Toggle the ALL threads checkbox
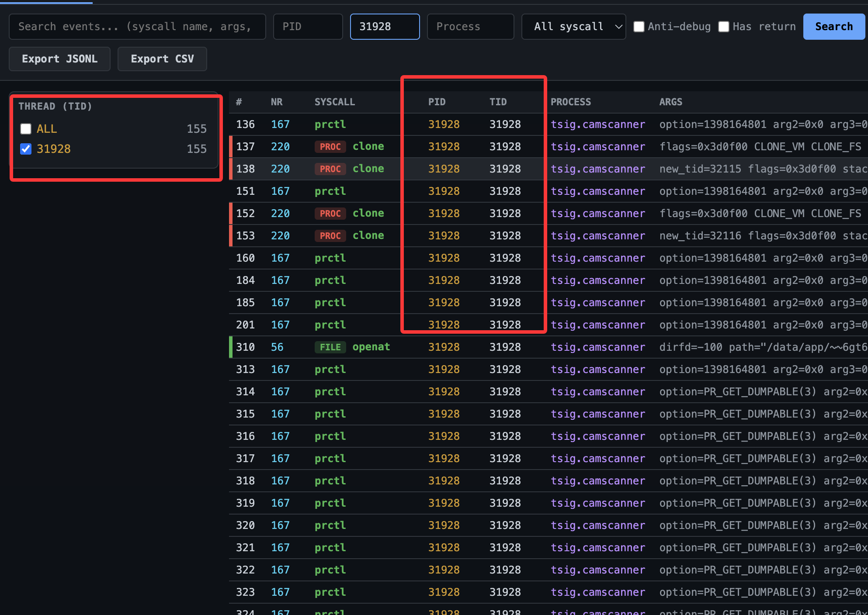The height and width of the screenshot is (615, 868). (x=26, y=129)
